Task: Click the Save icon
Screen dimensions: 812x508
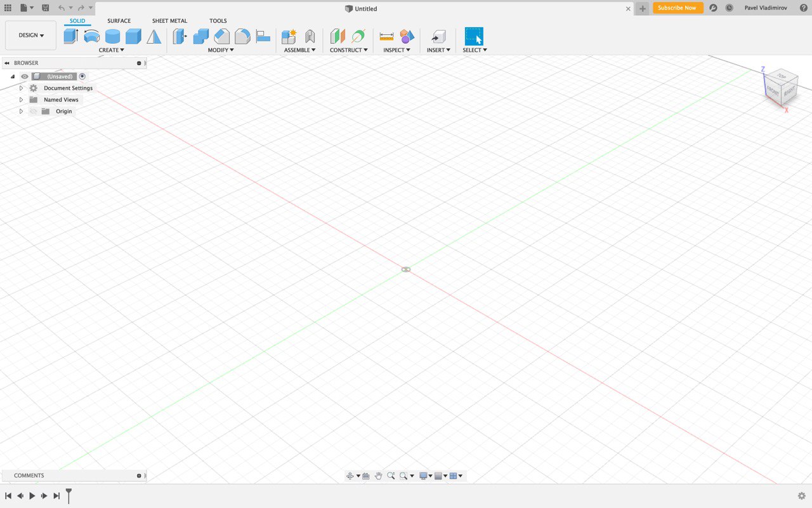Action: pos(46,8)
